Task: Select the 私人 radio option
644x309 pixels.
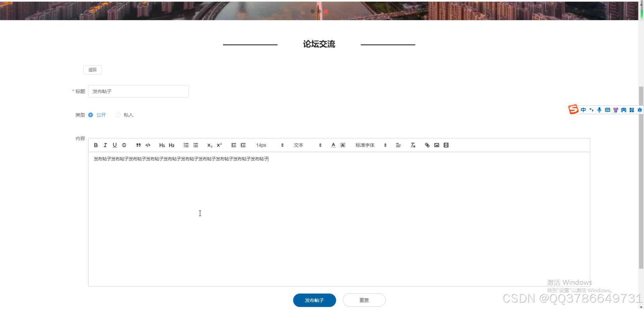Action: (x=118, y=115)
